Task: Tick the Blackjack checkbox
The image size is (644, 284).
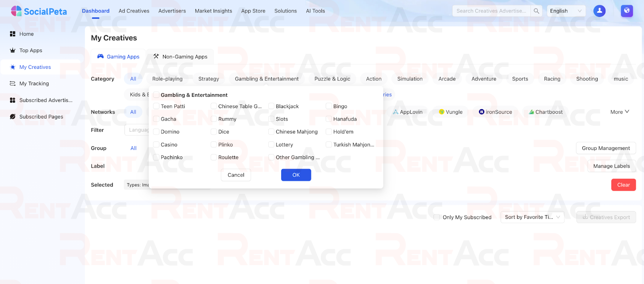Action: (x=271, y=106)
